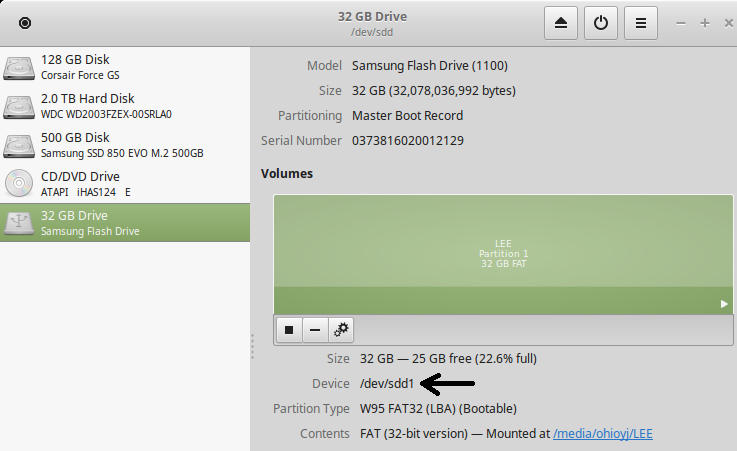Click the 32 GB (32,078,036,992 bytes) size
The height and width of the screenshot is (451, 737).
pos(434,91)
